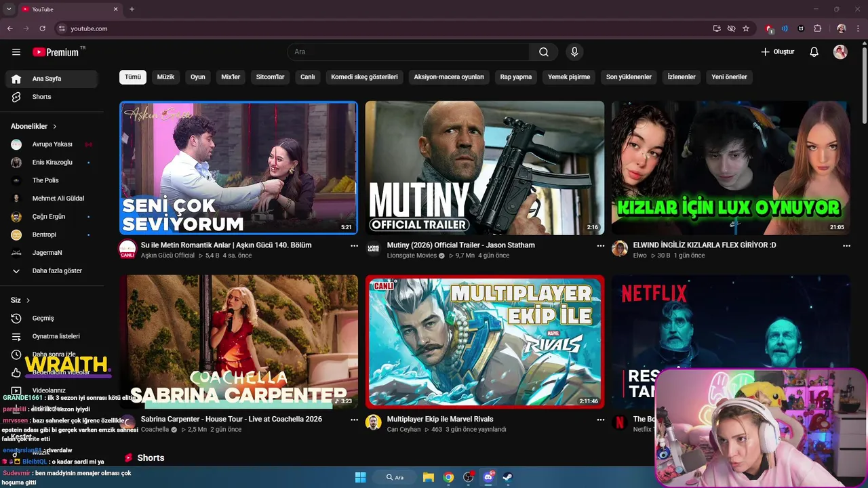This screenshot has height=488, width=868.
Task: Select the İzlenenler filter chip
Action: point(682,77)
